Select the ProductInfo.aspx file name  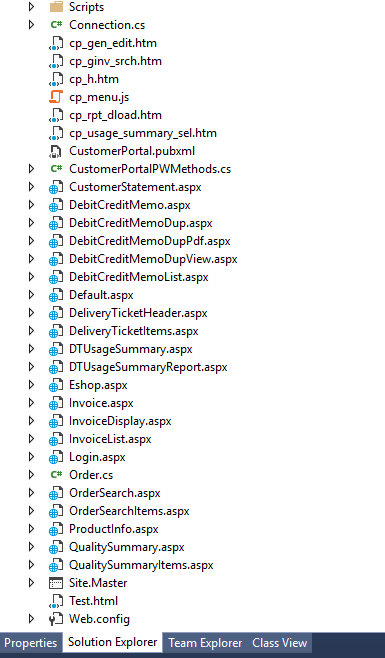point(114,529)
